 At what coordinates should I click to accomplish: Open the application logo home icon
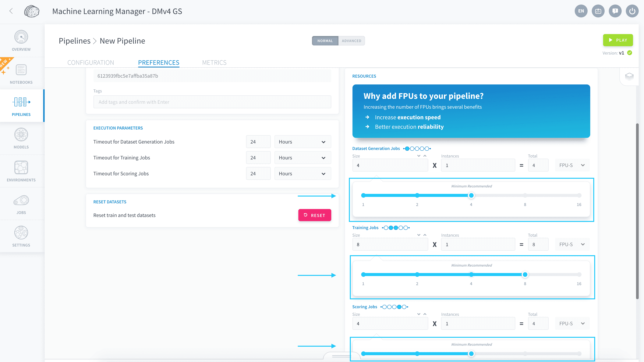[x=32, y=11]
